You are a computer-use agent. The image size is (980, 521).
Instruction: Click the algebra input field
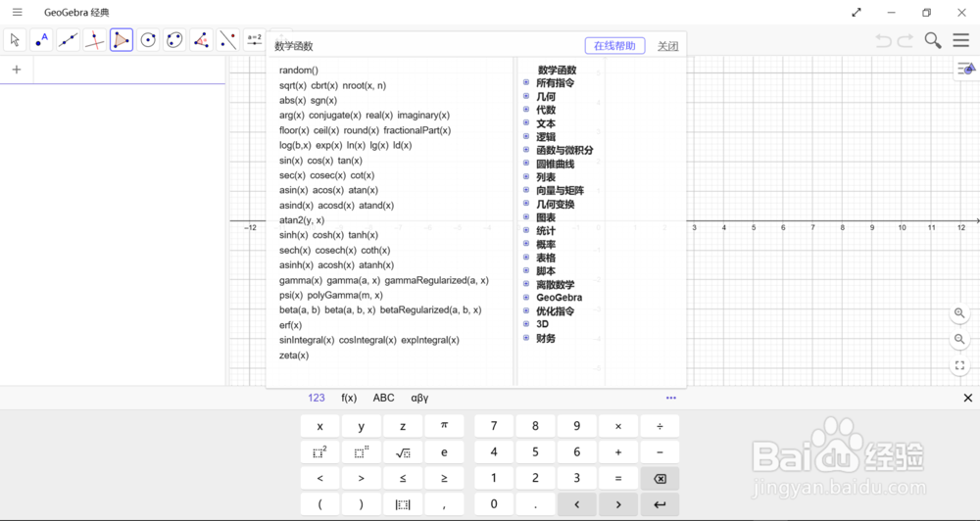click(129, 70)
